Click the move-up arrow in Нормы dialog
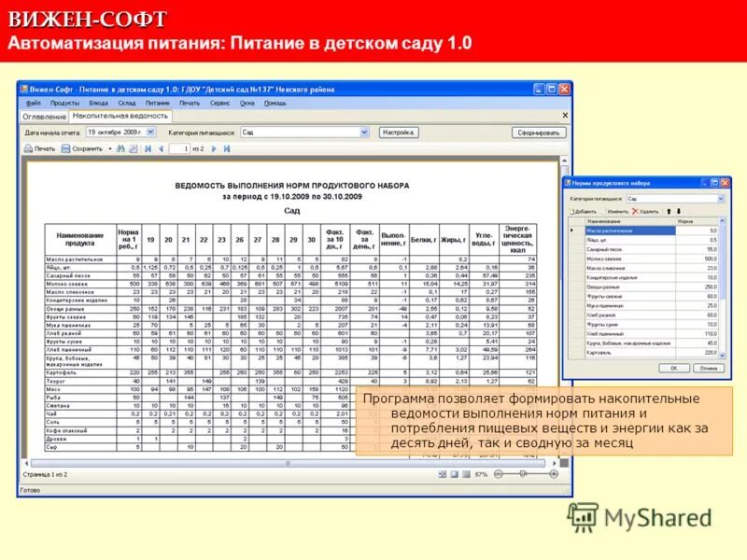This screenshot has width=747, height=560. pyautogui.click(x=669, y=211)
